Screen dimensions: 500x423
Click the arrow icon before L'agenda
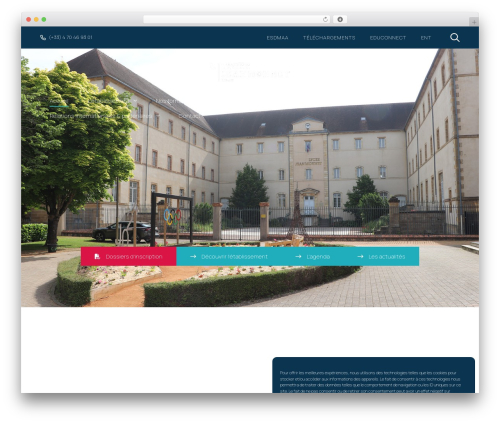click(298, 256)
